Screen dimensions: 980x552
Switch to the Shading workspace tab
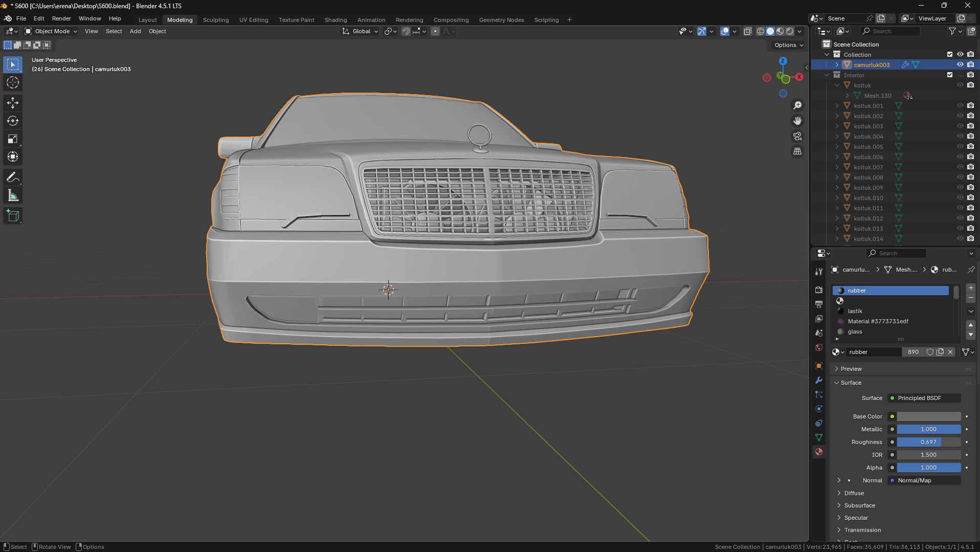pyautogui.click(x=336, y=20)
